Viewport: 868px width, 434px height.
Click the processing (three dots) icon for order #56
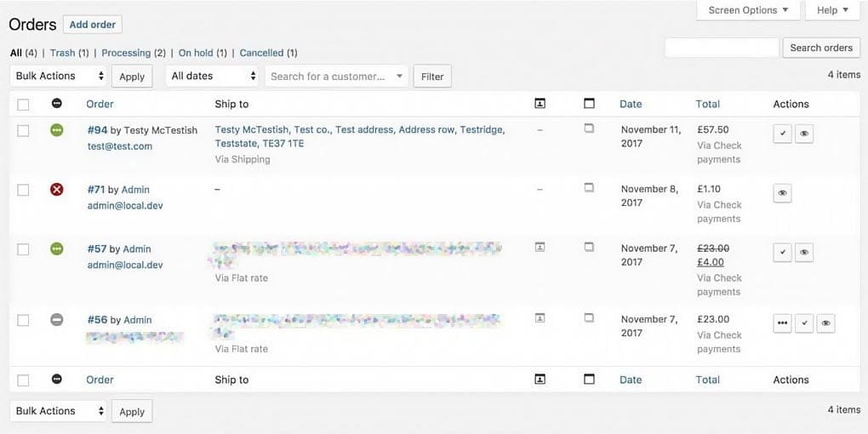pos(783,323)
